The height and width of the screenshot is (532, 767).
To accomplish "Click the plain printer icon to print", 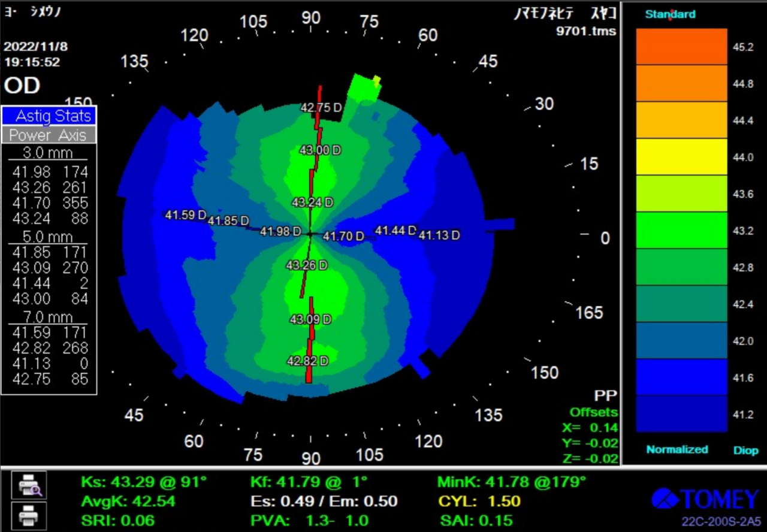I will 29,514.
